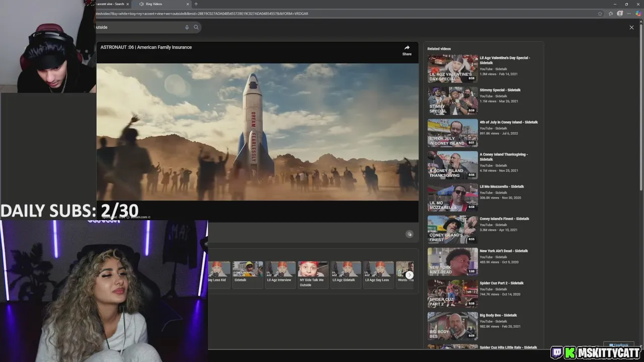Click '1.3M views · Feb 14, 2021' text
This screenshot has width=644, height=362.
point(499,74)
